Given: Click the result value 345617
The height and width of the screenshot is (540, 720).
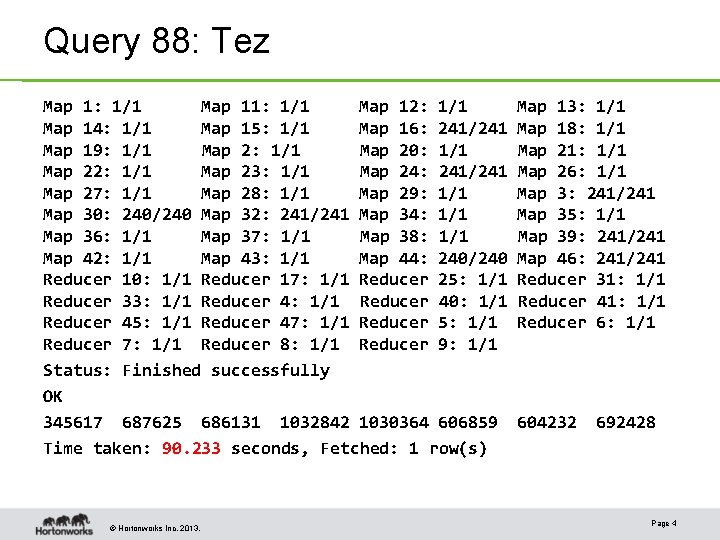Looking at the screenshot, I should tap(73, 422).
